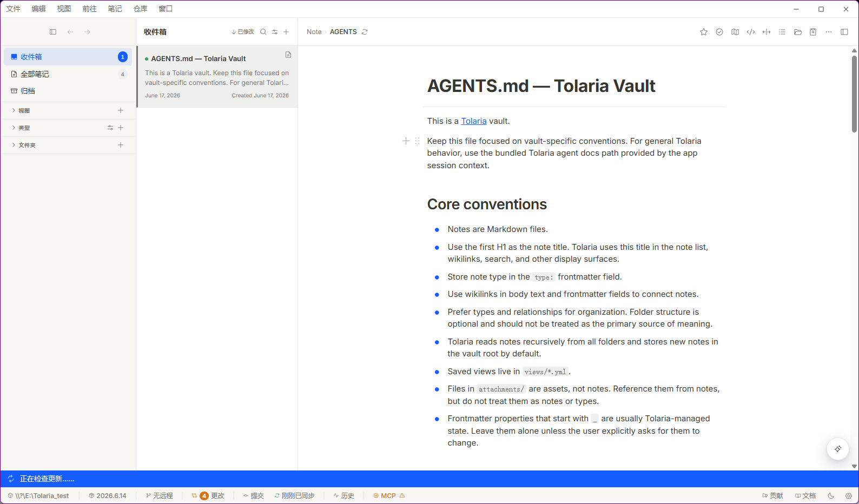Open the 仓库 menu
This screenshot has width=859, height=504.
point(141,9)
